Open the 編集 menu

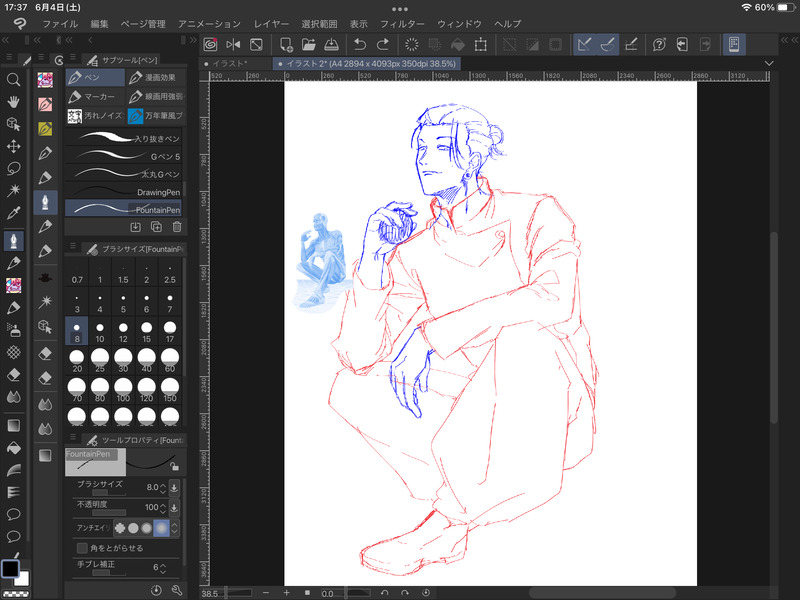point(99,24)
